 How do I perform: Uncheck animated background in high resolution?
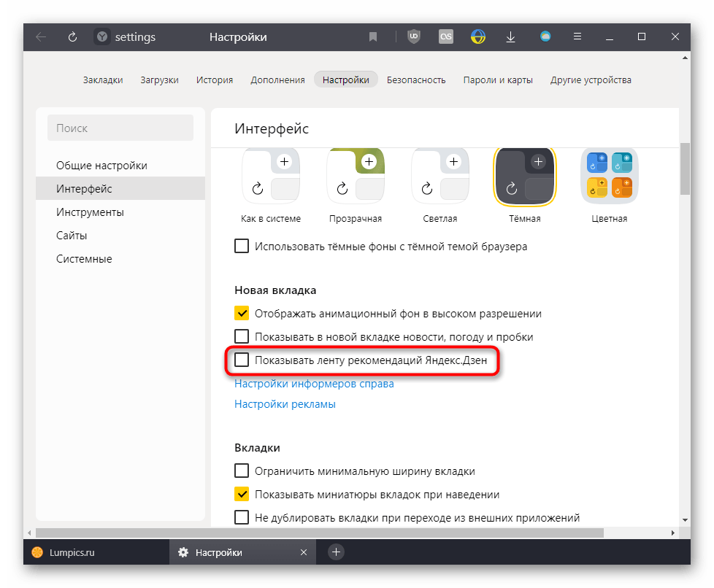pyautogui.click(x=242, y=313)
